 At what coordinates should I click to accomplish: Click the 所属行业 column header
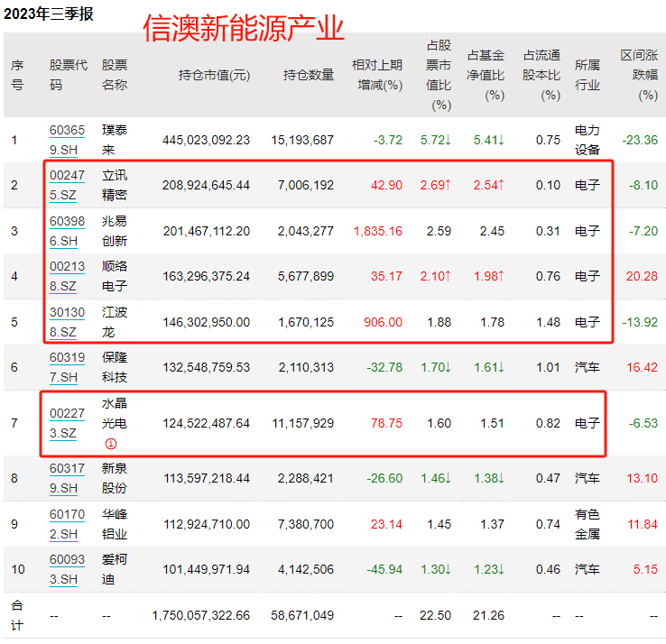(x=587, y=75)
